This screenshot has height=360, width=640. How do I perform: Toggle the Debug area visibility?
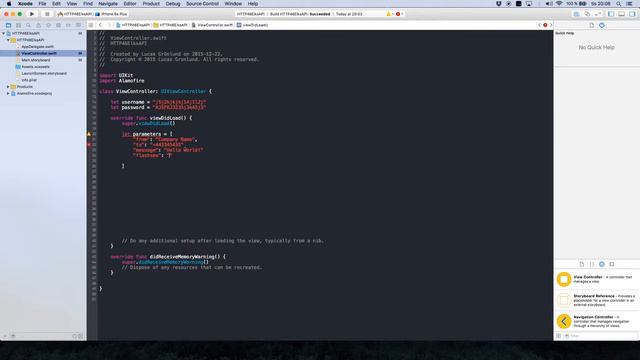622,14
